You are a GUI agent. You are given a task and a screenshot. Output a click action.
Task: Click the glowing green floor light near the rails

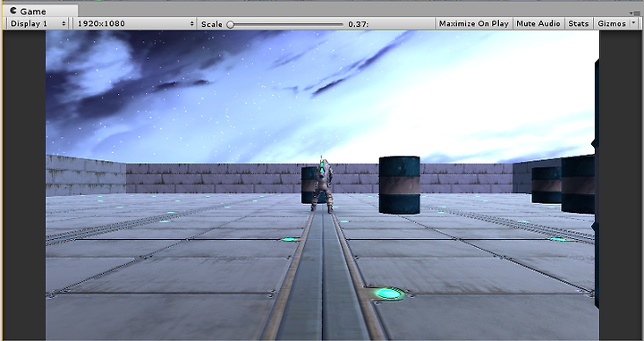(x=388, y=294)
